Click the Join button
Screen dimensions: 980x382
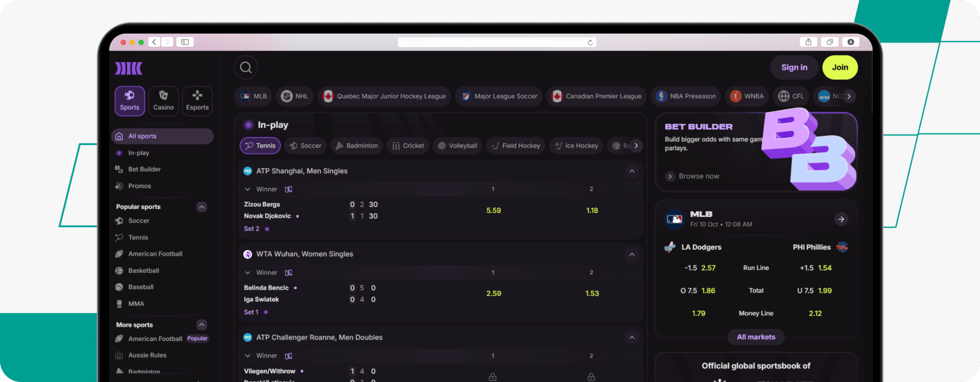tap(840, 67)
